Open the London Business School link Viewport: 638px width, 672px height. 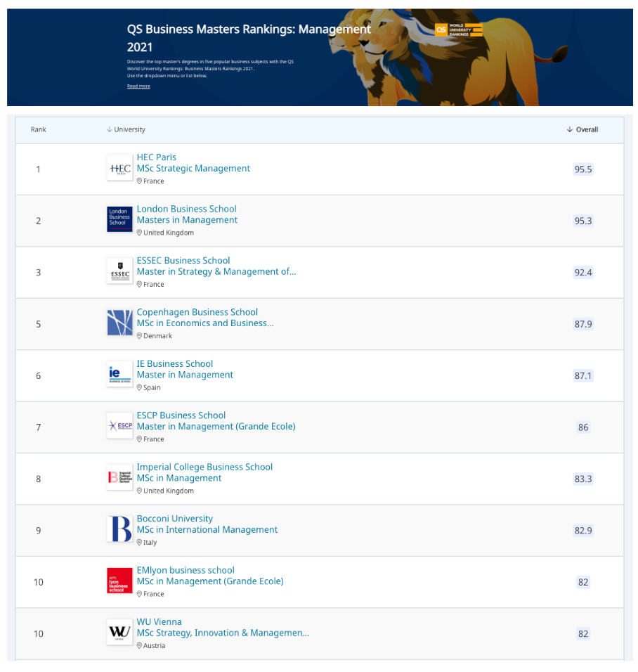pyautogui.click(x=186, y=209)
